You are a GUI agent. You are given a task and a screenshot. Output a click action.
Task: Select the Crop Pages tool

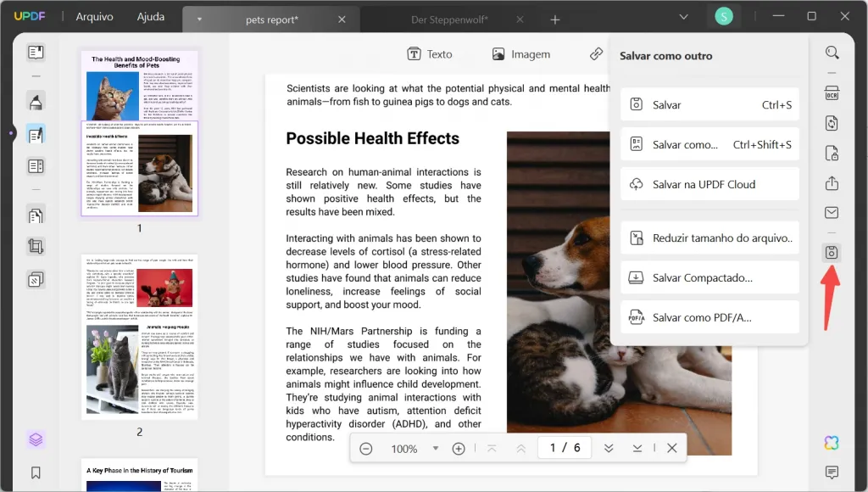point(35,246)
